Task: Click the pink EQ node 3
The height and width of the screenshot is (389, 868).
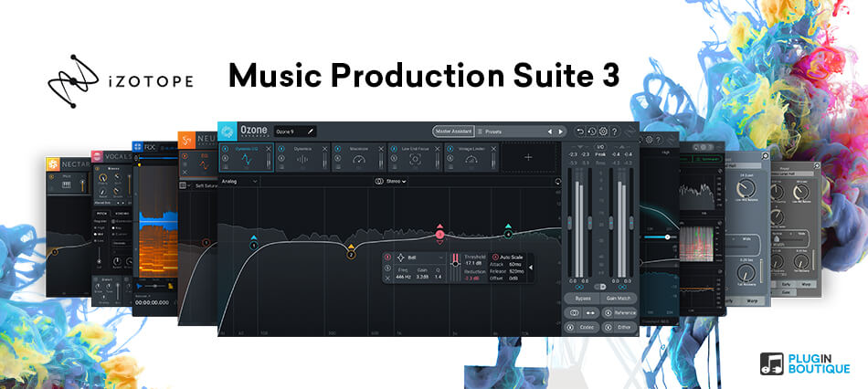Action: 439,235
